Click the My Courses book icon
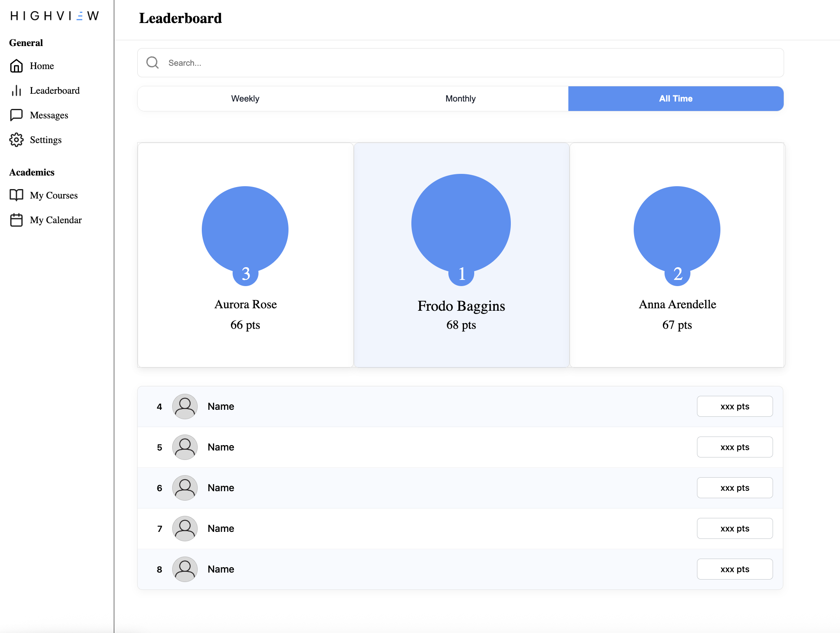 (16, 195)
